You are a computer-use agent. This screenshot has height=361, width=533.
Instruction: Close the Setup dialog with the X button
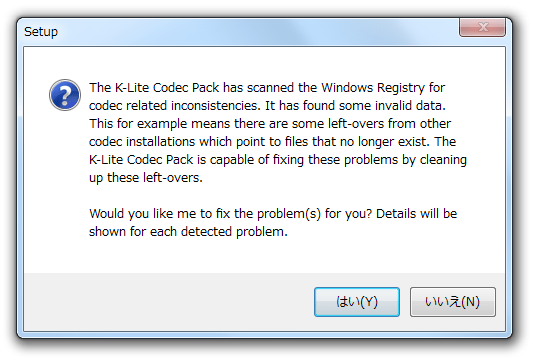(482, 27)
